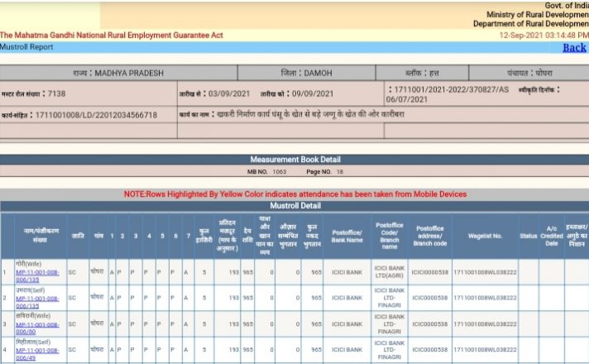Select the SC caste cell in row 4
The image size is (589, 364).
coord(78,350)
